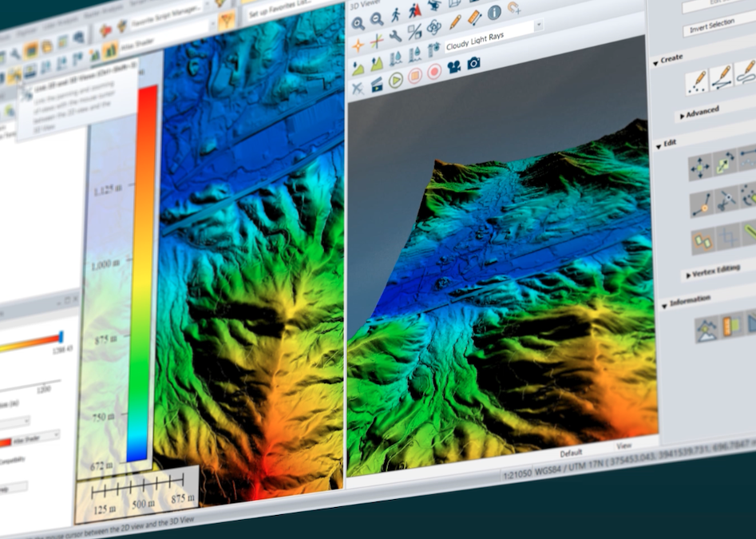Click the elevation color legend bar
This screenshot has width=756, height=539.
pos(142,273)
